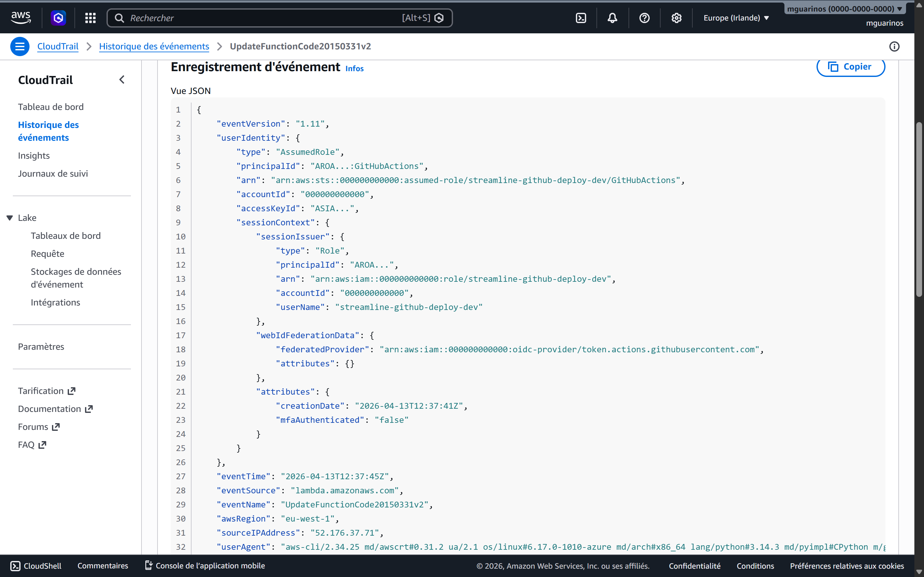Open the services grid icon
The width and height of the screenshot is (924, 577).
(x=90, y=18)
